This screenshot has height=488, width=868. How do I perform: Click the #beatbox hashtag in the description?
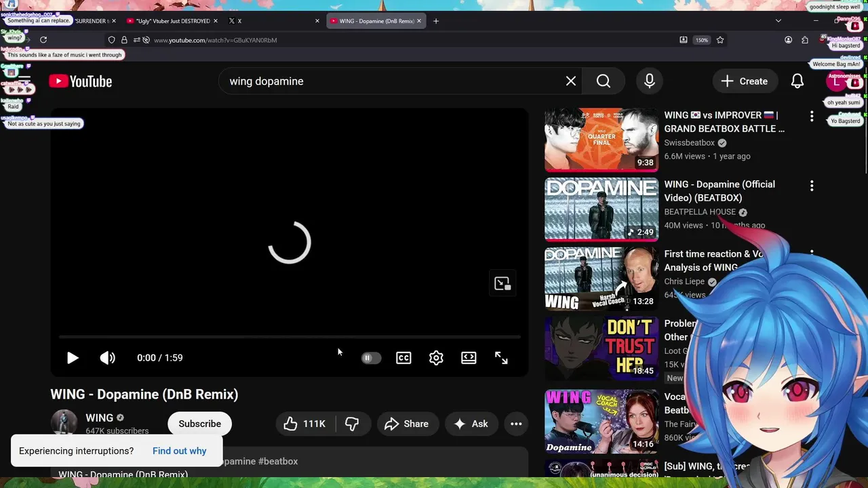[x=278, y=462]
